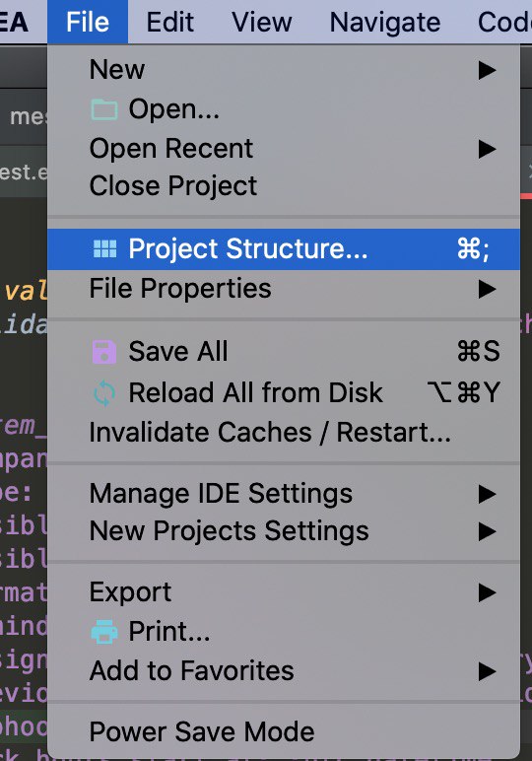Open the Navigate menu
The height and width of the screenshot is (761, 532).
385,22
